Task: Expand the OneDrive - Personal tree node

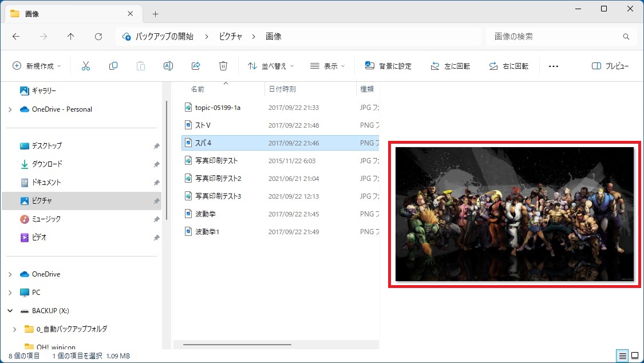Action: point(10,109)
